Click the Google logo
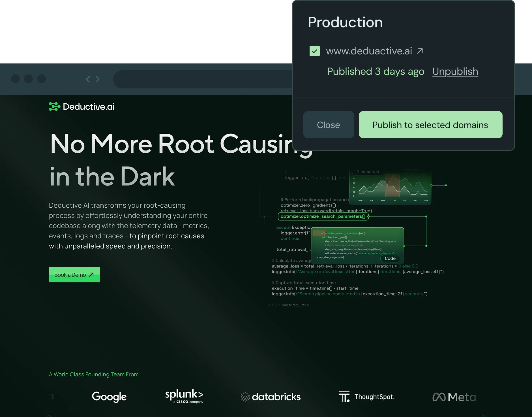 pos(109,397)
